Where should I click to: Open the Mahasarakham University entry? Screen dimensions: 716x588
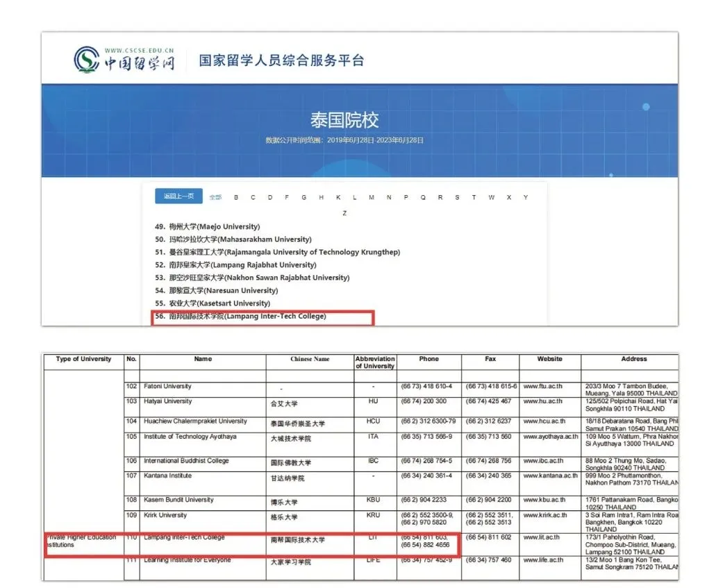click(x=233, y=240)
